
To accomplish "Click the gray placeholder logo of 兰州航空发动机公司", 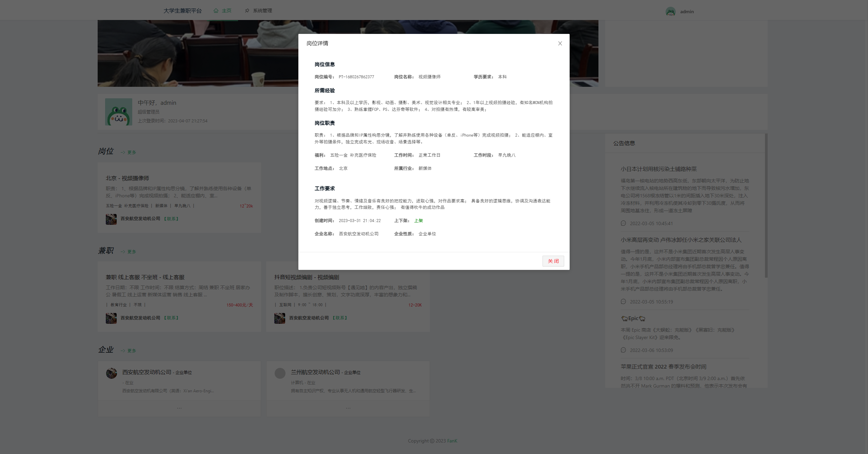I will (280, 373).
